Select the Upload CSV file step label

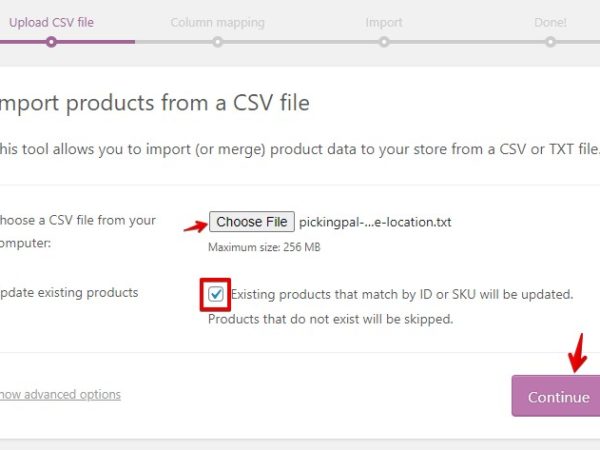(50, 22)
